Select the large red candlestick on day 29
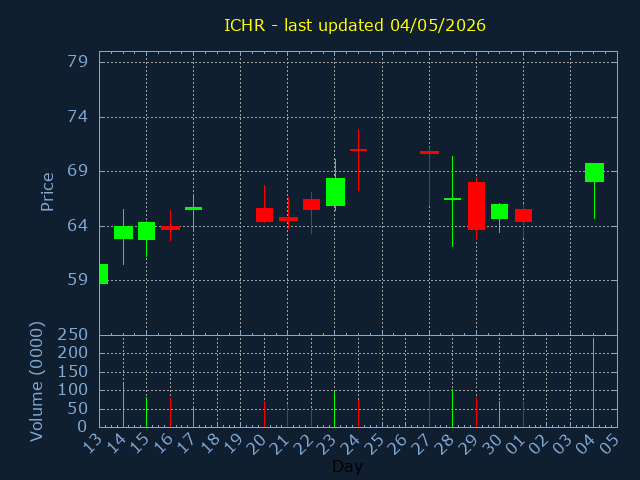 (476, 206)
